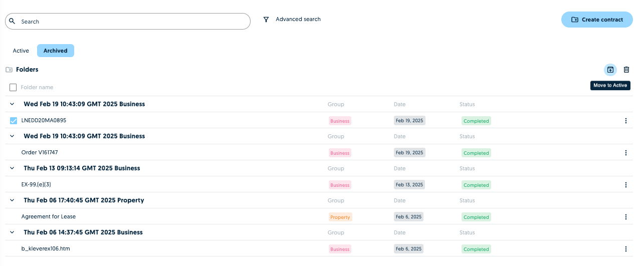Open the three-dot menu for Order V161747
644x266 pixels.
625,153
